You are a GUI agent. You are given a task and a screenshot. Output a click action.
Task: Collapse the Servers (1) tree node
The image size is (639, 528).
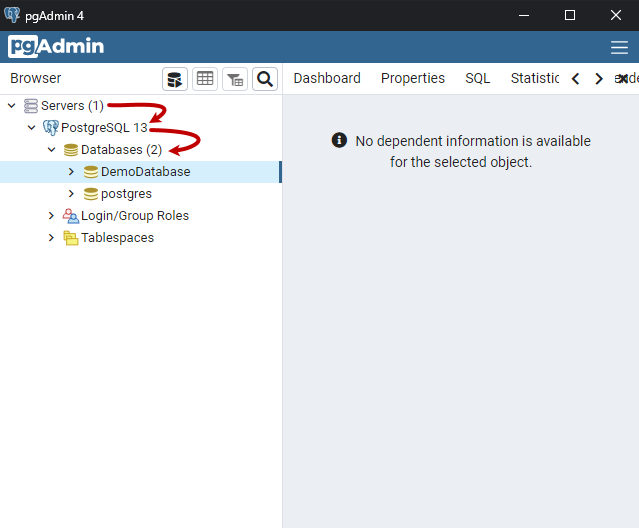12,106
